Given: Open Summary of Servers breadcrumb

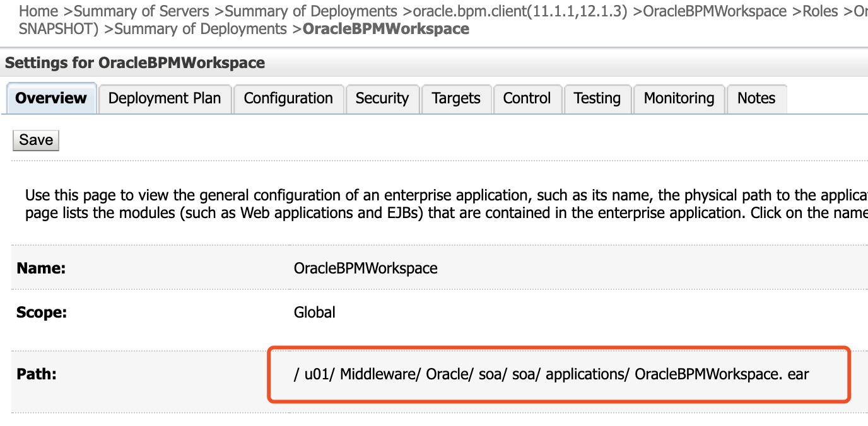Looking at the screenshot, I should pos(142,11).
